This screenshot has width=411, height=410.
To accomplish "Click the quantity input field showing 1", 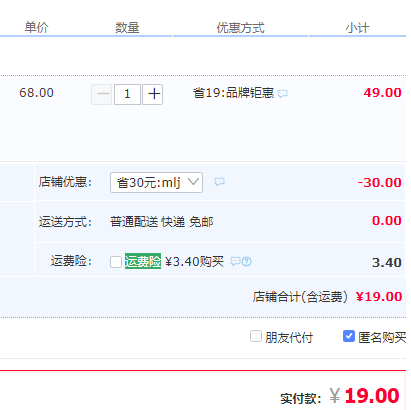I will pyautogui.click(x=127, y=94).
